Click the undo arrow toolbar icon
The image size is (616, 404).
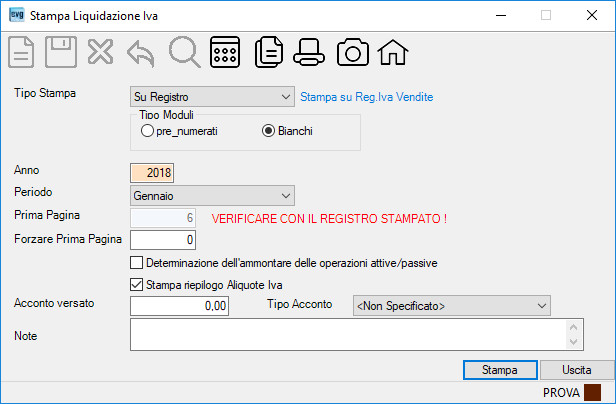click(141, 53)
